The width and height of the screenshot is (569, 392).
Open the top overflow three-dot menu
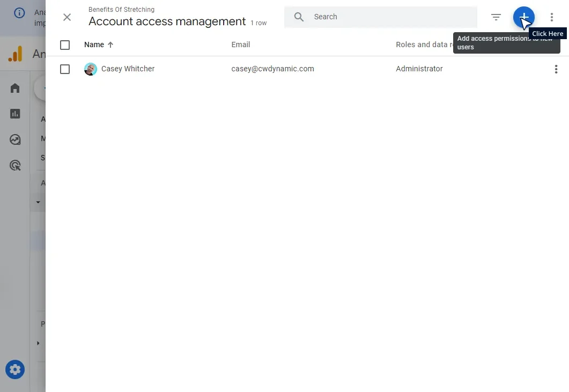[x=552, y=17]
